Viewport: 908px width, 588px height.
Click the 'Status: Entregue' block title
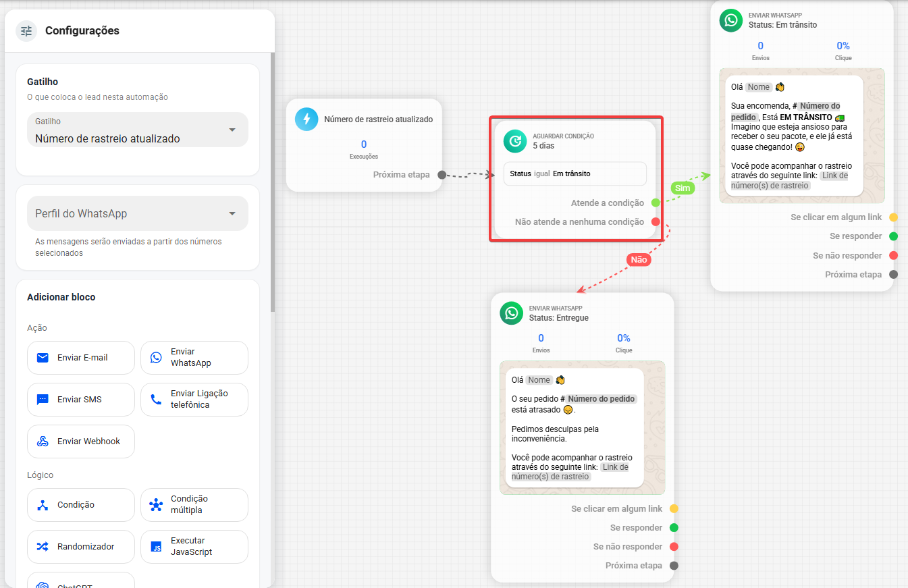[x=559, y=318]
